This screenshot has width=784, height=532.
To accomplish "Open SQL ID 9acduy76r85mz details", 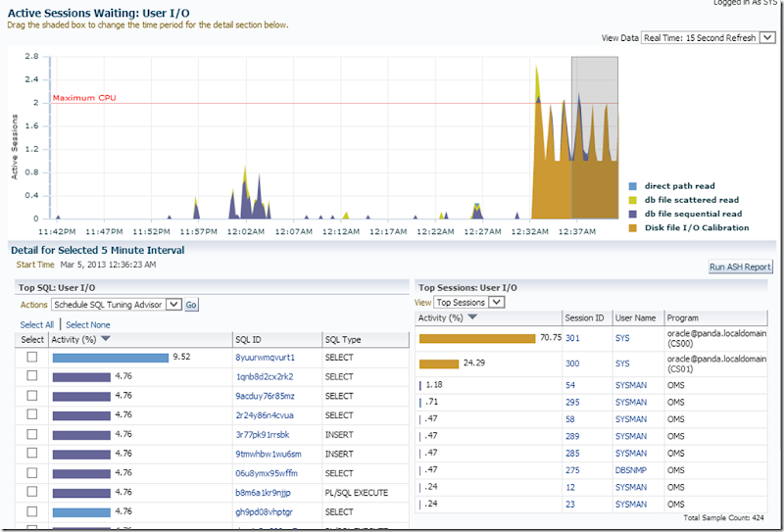I will click(265, 396).
